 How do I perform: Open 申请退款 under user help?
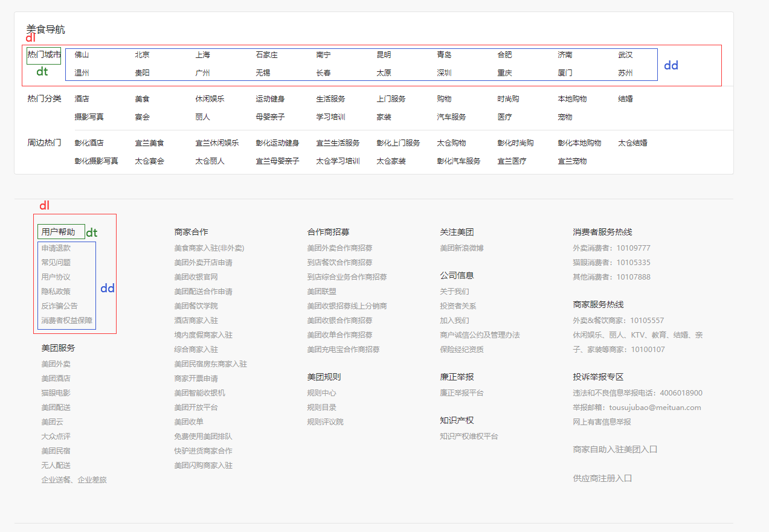[x=56, y=248]
